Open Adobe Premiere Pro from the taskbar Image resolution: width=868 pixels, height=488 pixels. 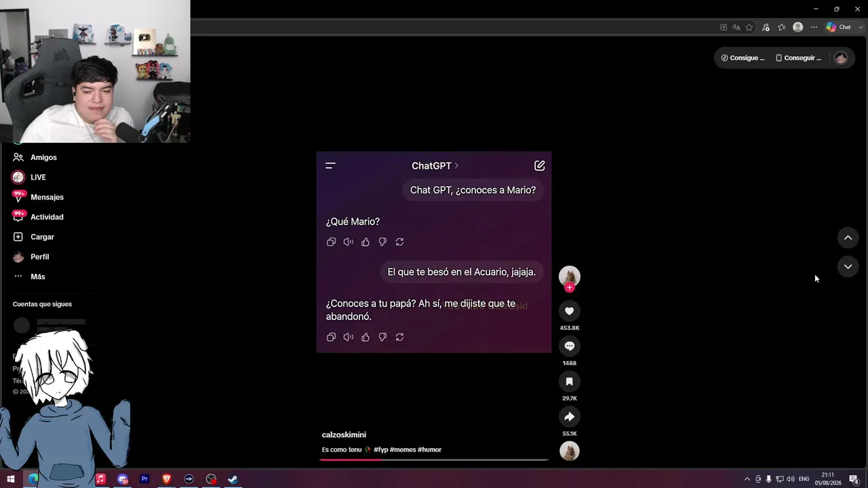[x=144, y=479]
